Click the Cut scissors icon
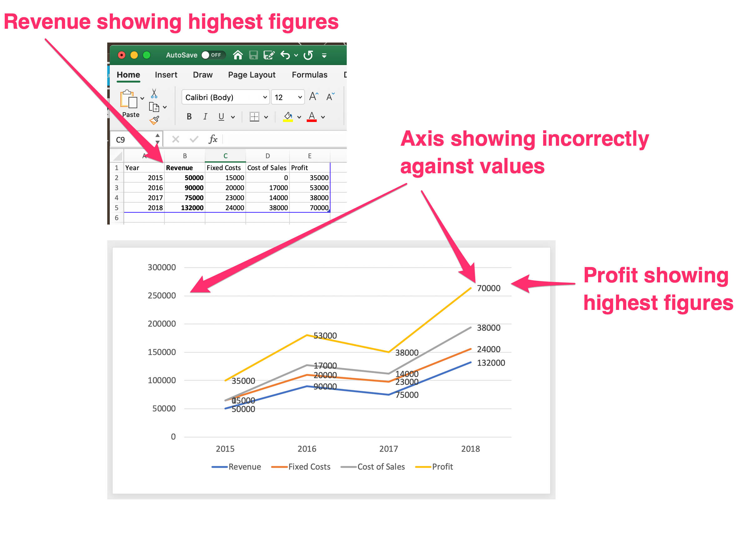 pyautogui.click(x=154, y=94)
